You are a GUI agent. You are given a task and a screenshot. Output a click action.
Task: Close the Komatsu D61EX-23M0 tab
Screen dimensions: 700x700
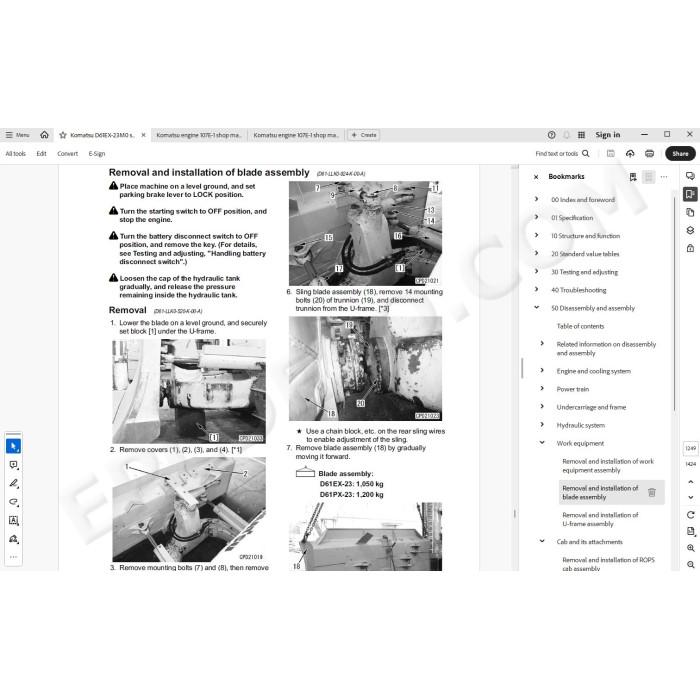[x=143, y=135]
